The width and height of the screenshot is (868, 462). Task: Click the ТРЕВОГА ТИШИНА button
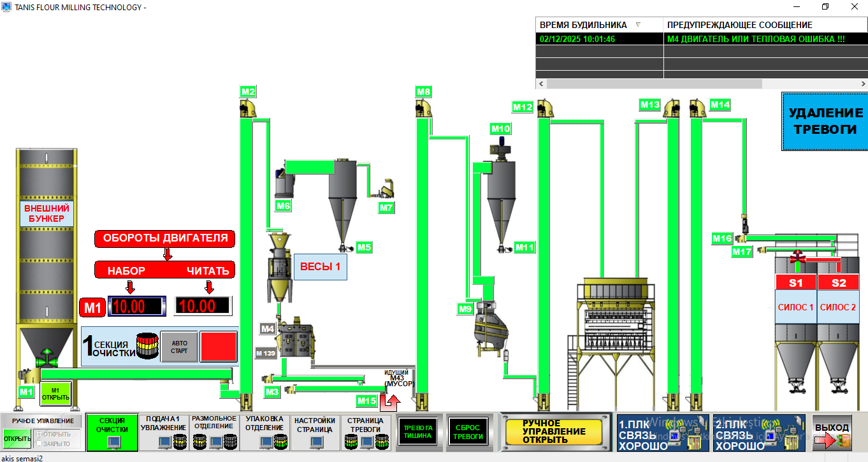pos(419,432)
